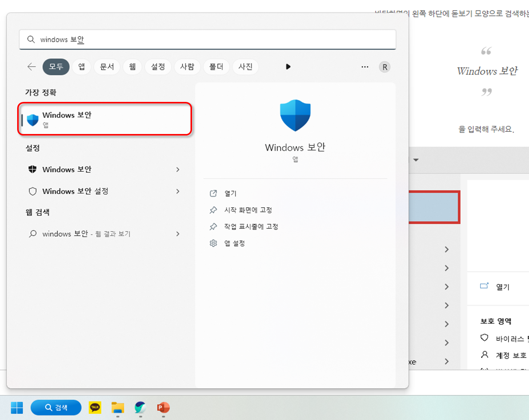Click the large Windows 보안 shield logo
529x420 pixels.
[x=295, y=115]
